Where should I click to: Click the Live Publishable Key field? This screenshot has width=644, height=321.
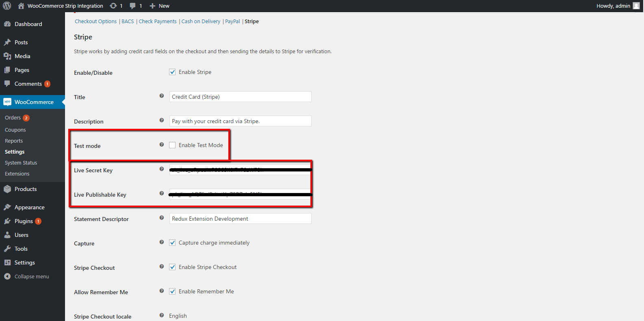241,194
